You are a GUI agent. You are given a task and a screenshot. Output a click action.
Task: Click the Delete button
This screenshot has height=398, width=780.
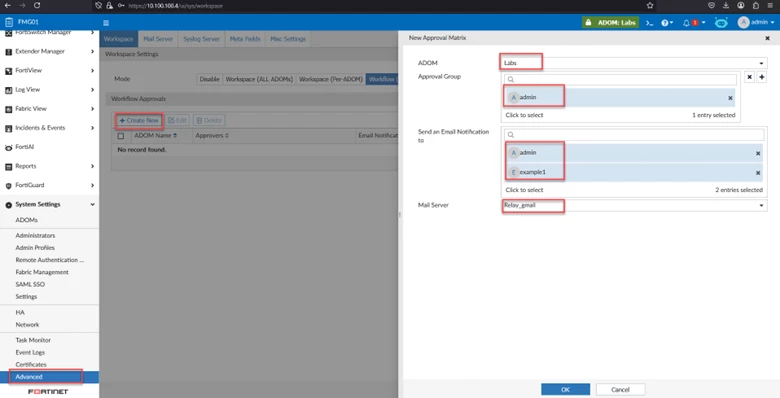(209, 120)
